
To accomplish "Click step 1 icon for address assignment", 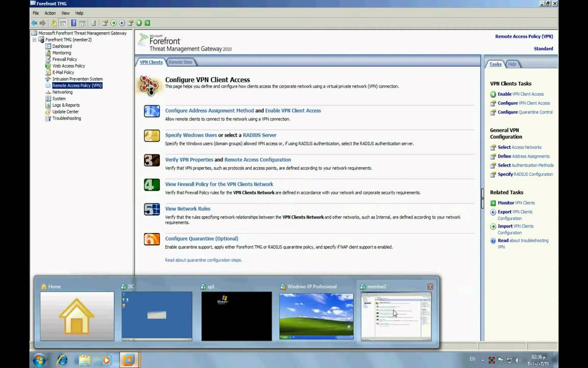I will point(152,111).
